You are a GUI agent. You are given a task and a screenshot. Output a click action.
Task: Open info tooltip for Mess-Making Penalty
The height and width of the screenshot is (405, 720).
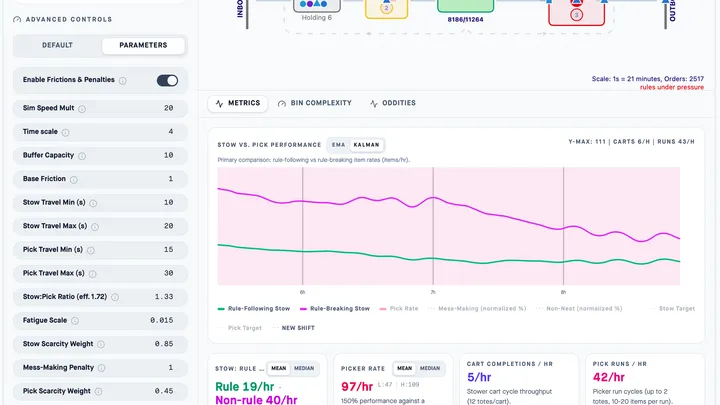101,368
